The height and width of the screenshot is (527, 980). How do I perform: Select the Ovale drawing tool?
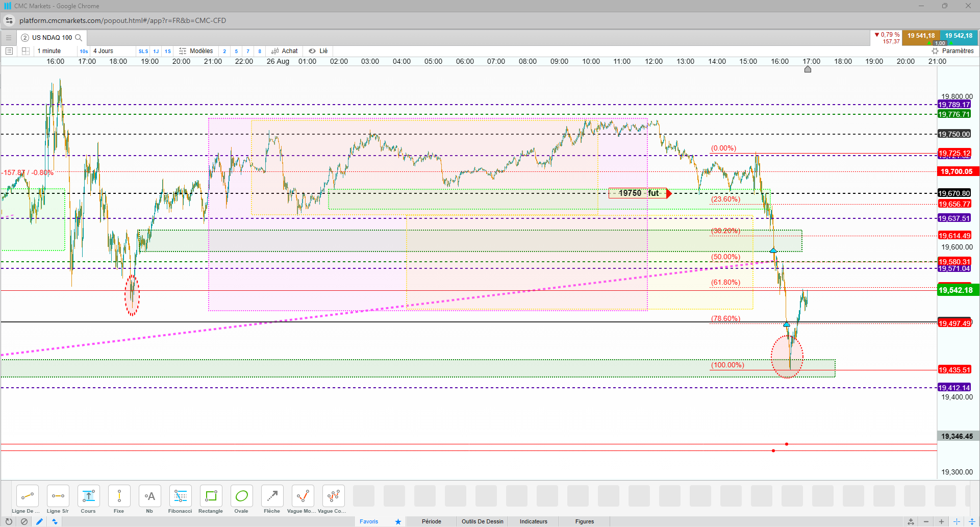(x=241, y=496)
